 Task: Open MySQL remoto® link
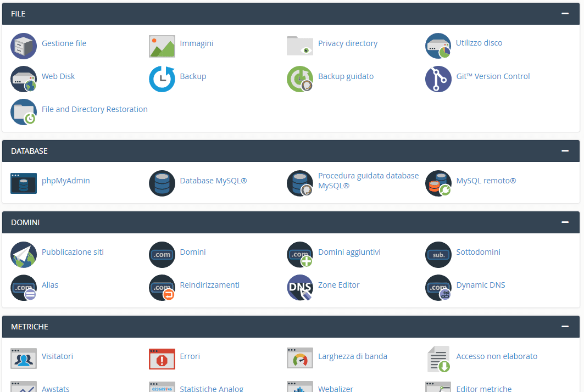pyautogui.click(x=486, y=181)
